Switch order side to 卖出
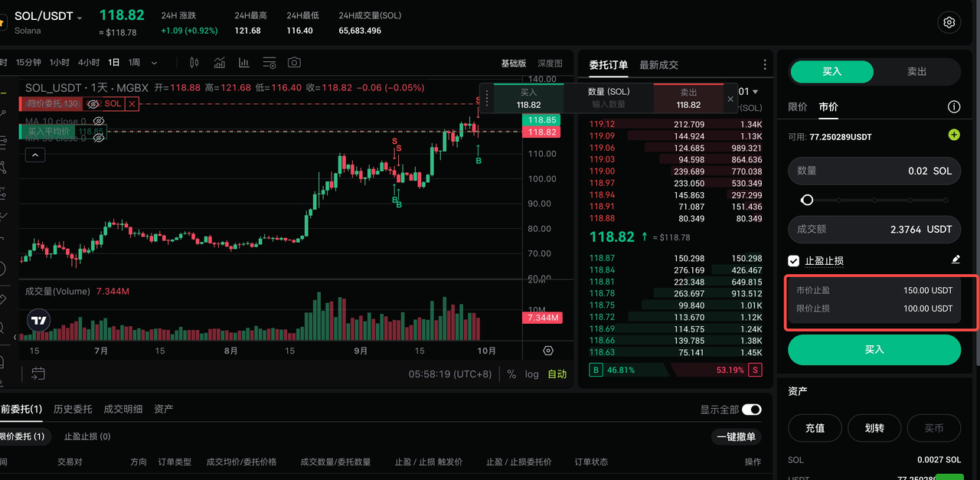This screenshot has width=980, height=480. [916, 71]
